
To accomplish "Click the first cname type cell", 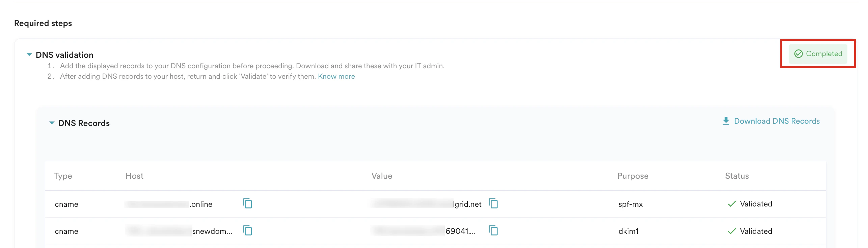I will coord(66,204).
